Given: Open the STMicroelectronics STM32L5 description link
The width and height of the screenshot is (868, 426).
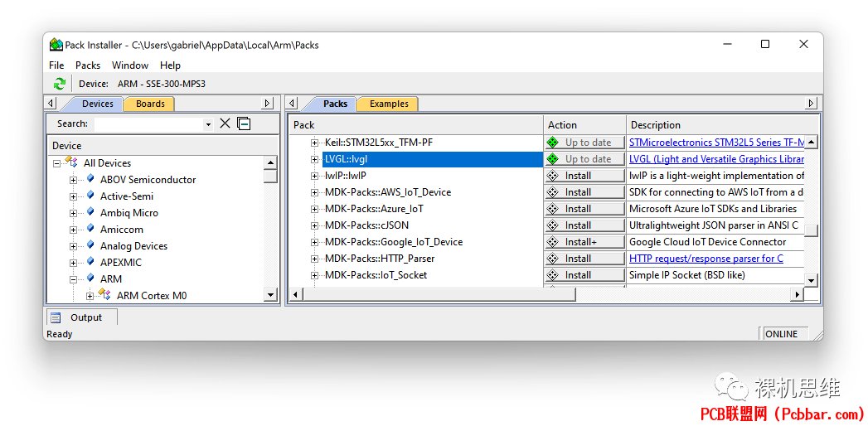Looking at the screenshot, I should (716, 143).
